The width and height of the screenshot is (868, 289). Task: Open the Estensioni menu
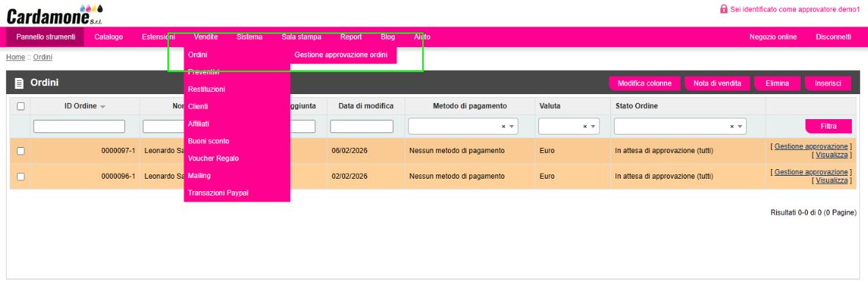(159, 38)
